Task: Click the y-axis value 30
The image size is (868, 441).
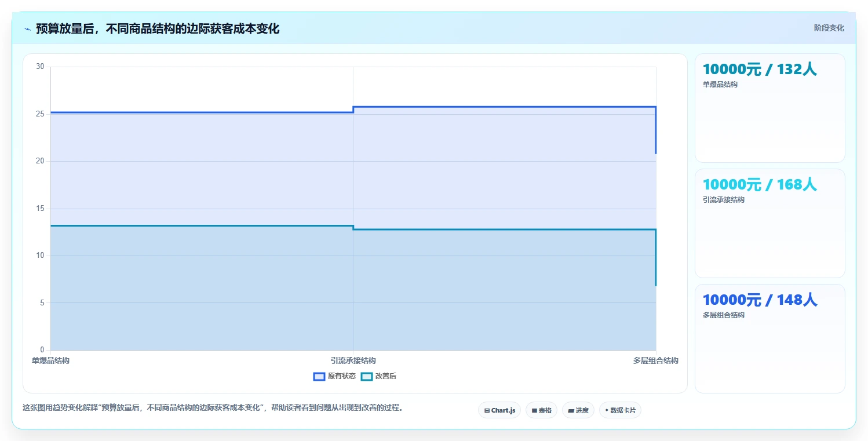Action: (x=40, y=67)
